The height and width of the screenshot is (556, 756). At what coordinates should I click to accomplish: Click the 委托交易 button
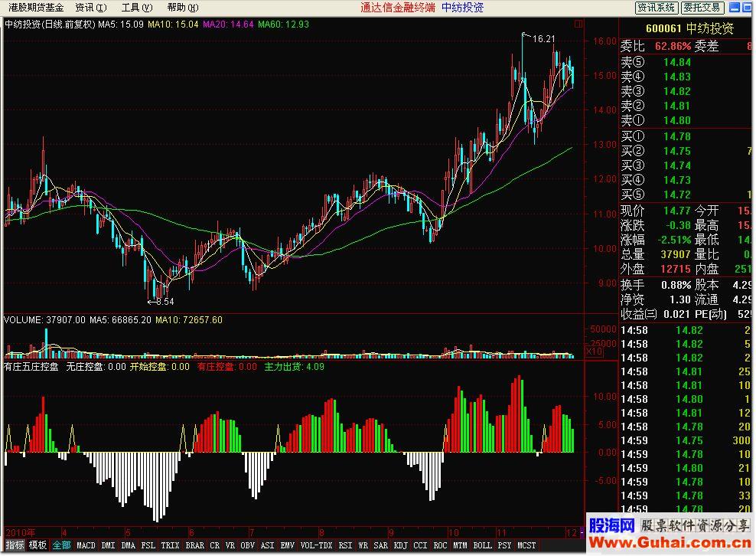[x=702, y=7]
